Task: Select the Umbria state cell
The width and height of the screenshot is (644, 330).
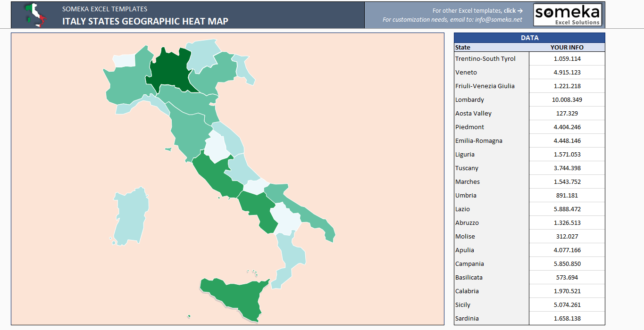Action: point(492,195)
